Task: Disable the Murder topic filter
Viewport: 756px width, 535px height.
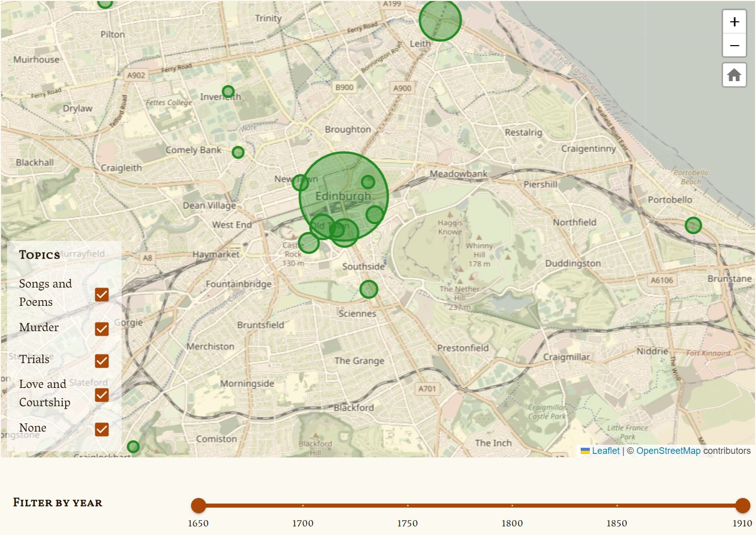Action: coord(102,329)
